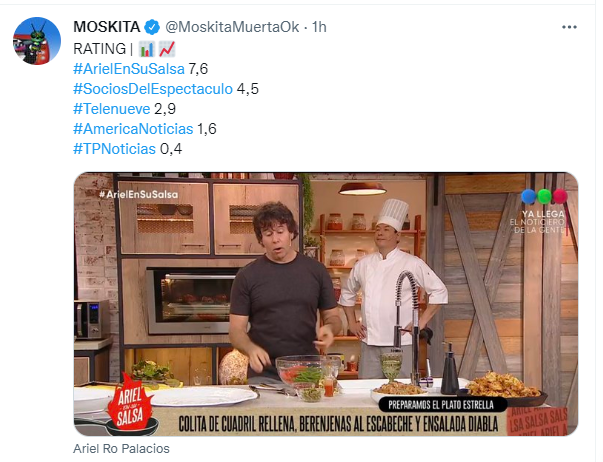This screenshot has width=603, height=462.
Task: Click the blue verified badge
Action: click(x=152, y=27)
